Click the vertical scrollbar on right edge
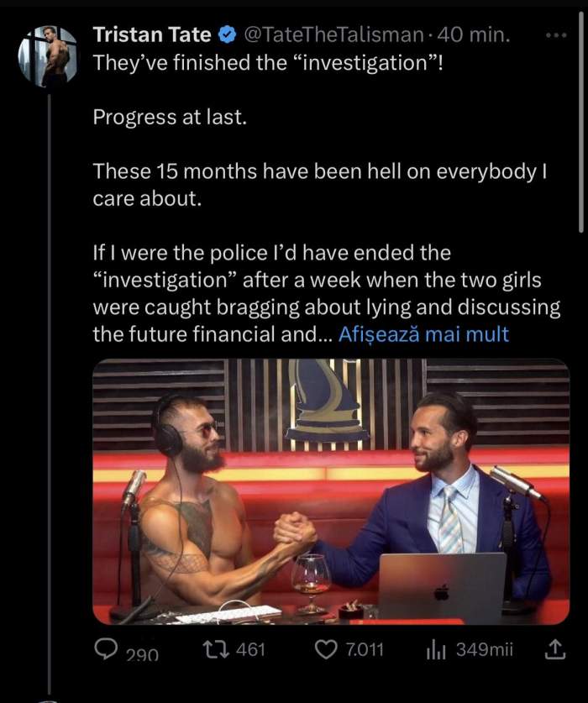 pos(580,121)
